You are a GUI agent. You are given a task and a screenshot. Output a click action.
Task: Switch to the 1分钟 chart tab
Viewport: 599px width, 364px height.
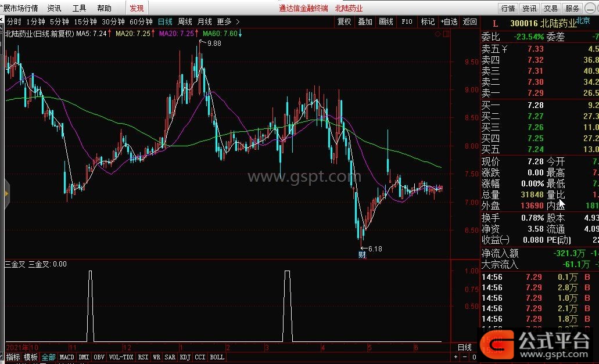pos(35,21)
